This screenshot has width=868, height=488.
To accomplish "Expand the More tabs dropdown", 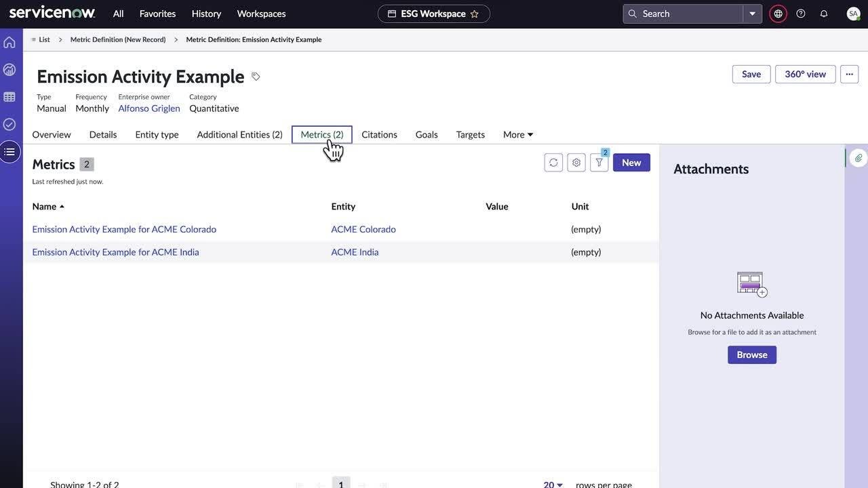I will point(518,134).
